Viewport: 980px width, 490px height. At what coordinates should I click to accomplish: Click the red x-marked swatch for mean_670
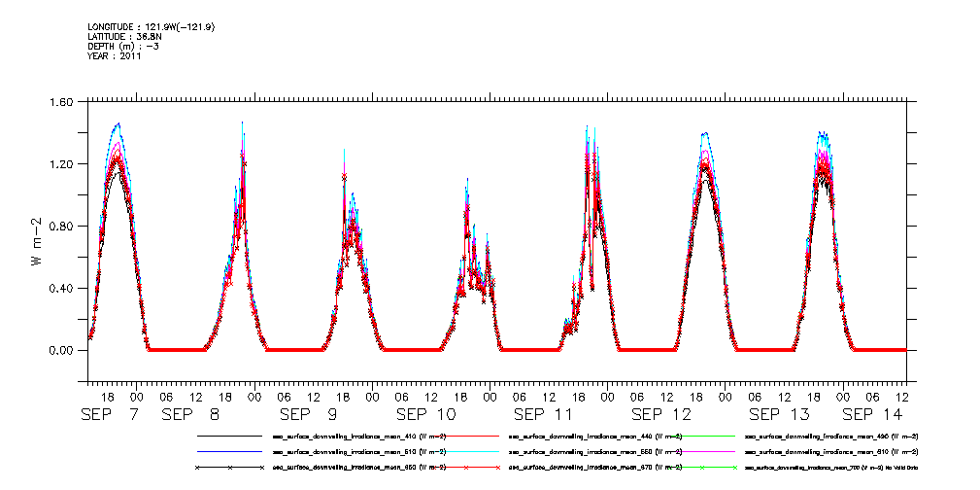click(x=467, y=468)
